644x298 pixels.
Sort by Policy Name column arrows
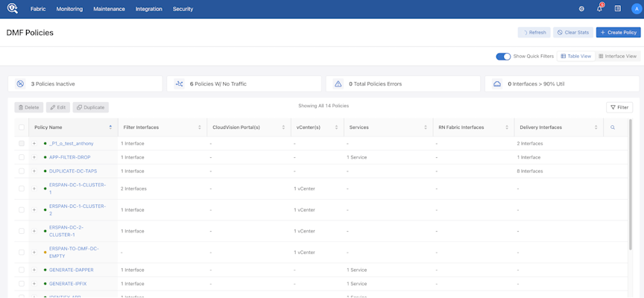tap(110, 127)
